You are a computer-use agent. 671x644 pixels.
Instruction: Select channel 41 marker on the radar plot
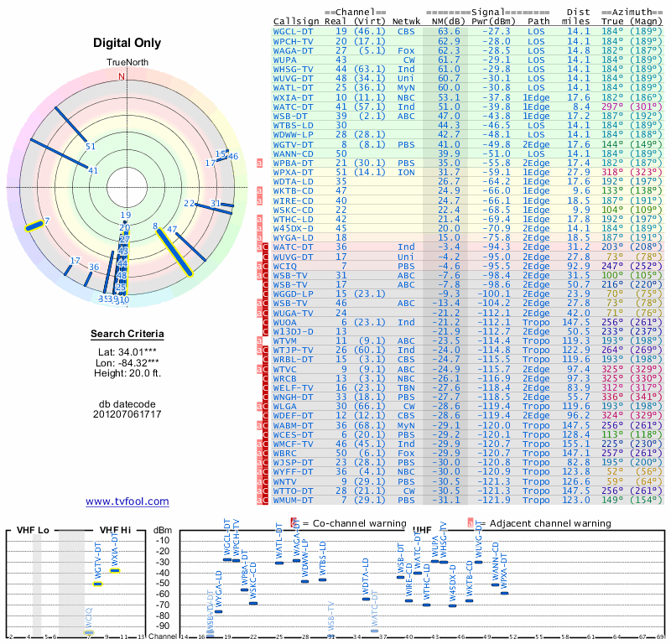pos(93,170)
